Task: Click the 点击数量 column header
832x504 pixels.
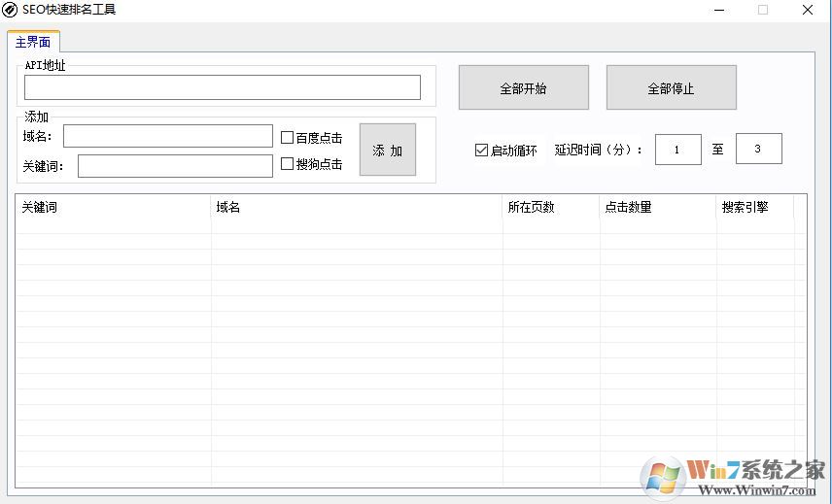Action: pyautogui.click(x=657, y=207)
